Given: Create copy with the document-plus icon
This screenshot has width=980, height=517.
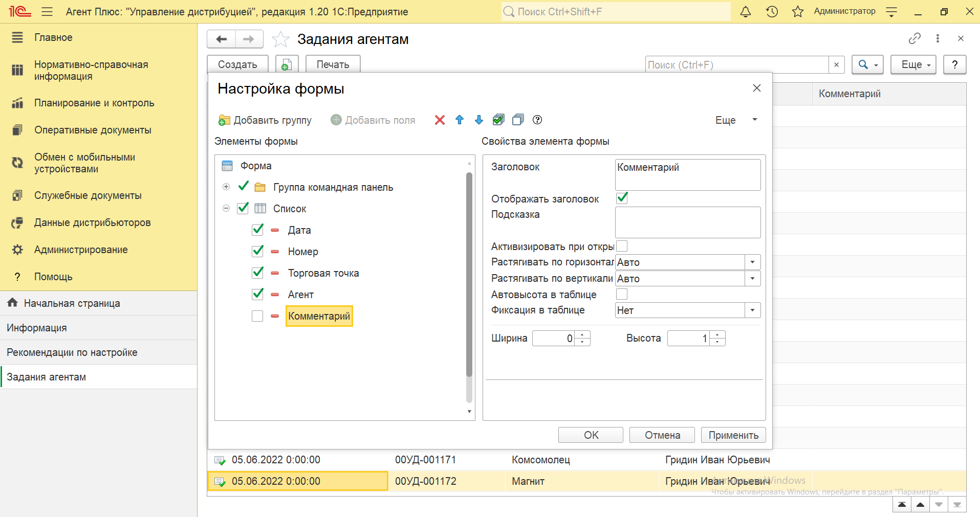Looking at the screenshot, I should (287, 64).
